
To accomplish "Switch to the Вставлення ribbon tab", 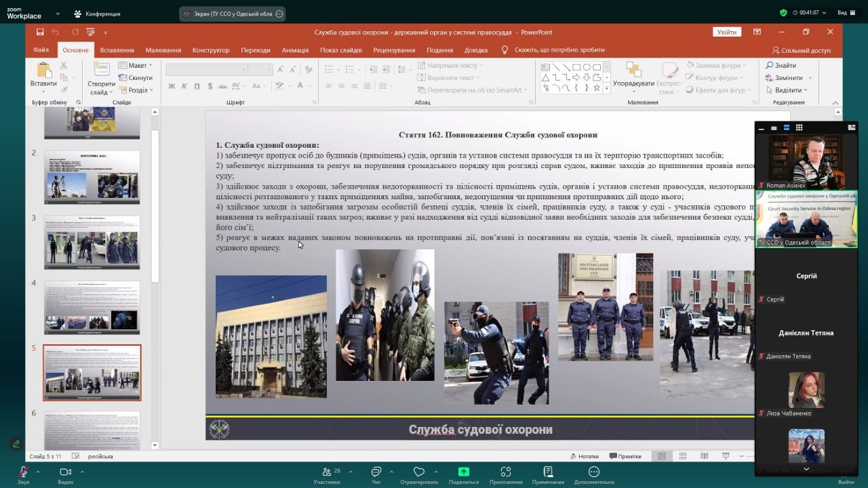I will coord(117,50).
